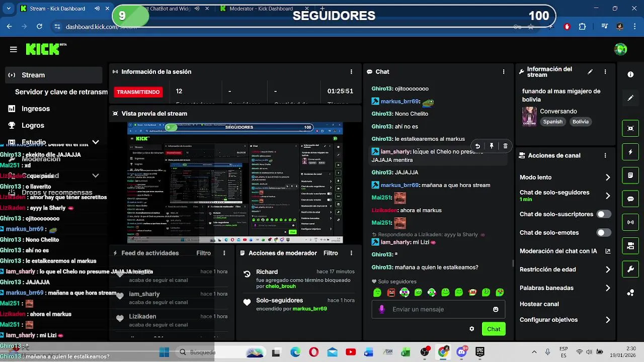The width and height of the screenshot is (644, 362).
Task: Click the wrench icon in right sidebar
Action: pyautogui.click(x=630, y=269)
